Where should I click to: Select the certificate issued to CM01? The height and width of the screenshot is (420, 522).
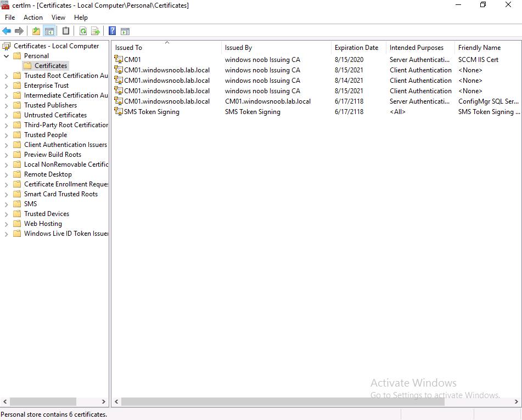[x=132, y=60]
